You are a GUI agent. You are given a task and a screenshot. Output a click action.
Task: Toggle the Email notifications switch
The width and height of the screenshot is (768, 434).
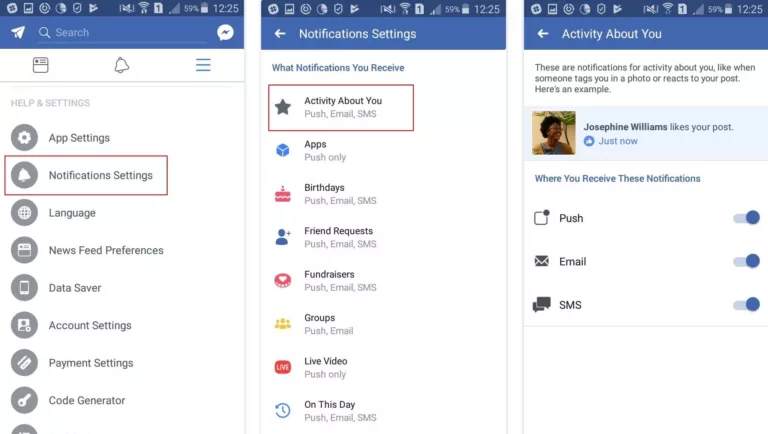click(746, 261)
